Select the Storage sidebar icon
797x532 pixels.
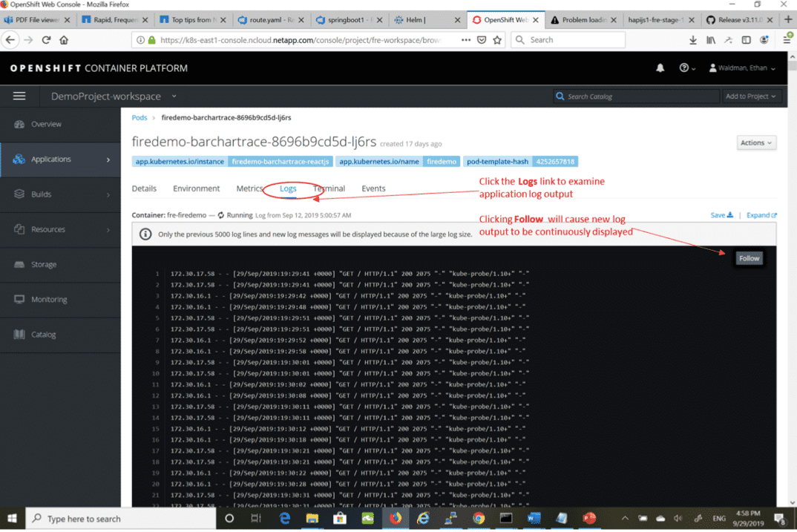coord(19,265)
